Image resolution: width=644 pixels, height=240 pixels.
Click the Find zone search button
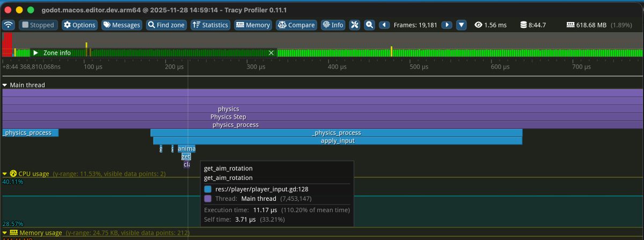[x=166, y=25]
